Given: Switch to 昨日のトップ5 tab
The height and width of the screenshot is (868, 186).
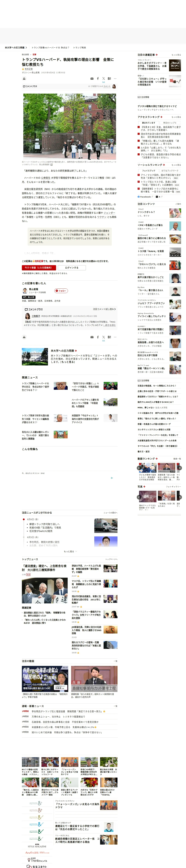Looking at the screenshot, I should pyautogui.click(x=170, y=123).
